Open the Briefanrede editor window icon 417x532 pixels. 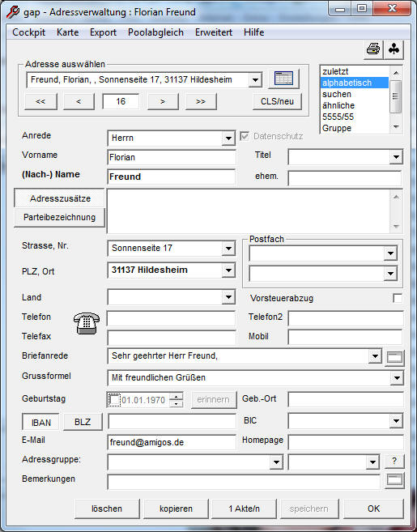[x=394, y=357]
